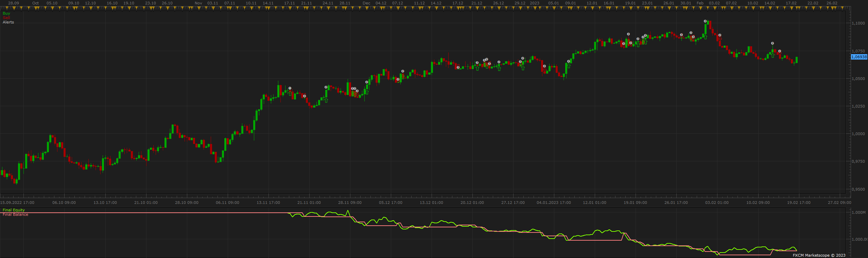Click the 03.02 01:00 time label

(x=717, y=203)
